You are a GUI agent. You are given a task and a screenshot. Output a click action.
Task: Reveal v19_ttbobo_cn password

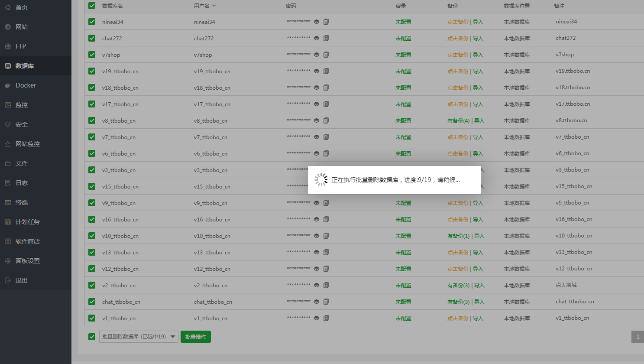coord(317,71)
